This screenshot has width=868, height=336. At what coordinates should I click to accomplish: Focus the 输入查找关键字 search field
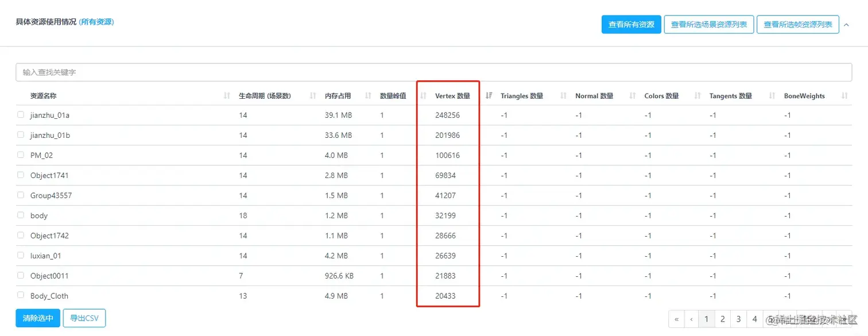click(x=433, y=72)
